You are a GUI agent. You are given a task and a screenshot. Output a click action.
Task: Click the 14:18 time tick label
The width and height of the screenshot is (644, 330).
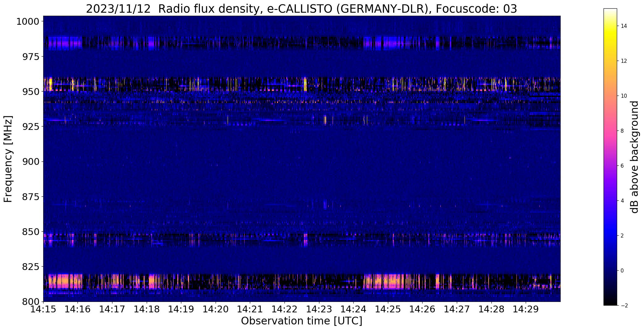pyautogui.click(x=147, y=309)
